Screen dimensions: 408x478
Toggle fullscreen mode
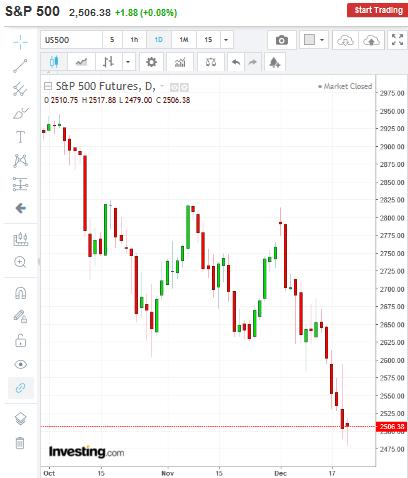[x=397, y=40]
